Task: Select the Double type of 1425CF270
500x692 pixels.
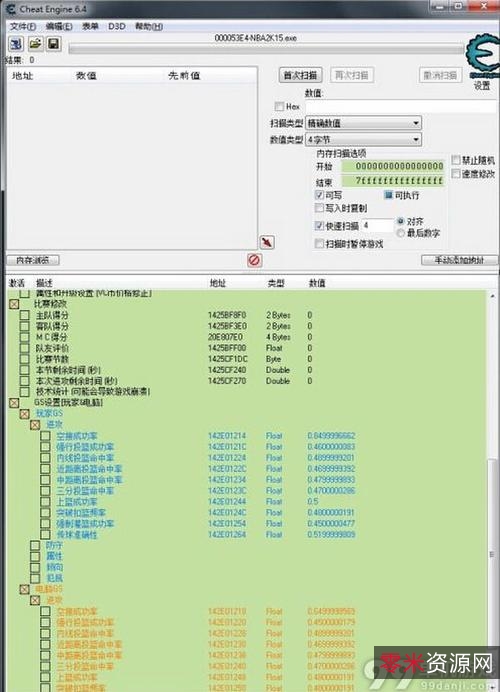Action: coord(278,381)
